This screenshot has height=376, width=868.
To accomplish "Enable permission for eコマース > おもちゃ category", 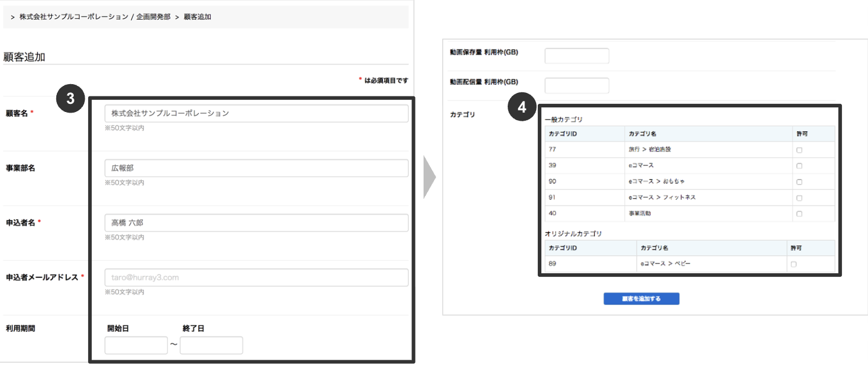I will tap(800, 181).
